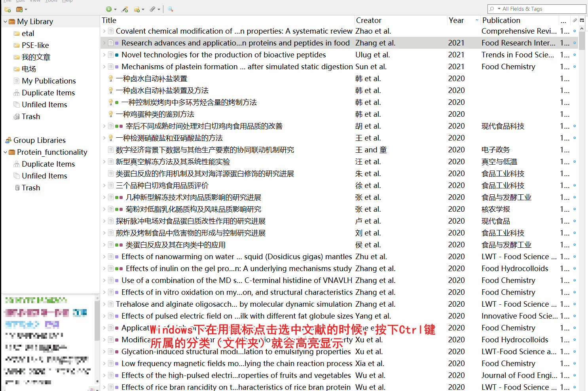Expand the 新型真空解冻方法及其系统性能实验 row
The height and width of the screenshot is (391, 588).
point(104,161)
